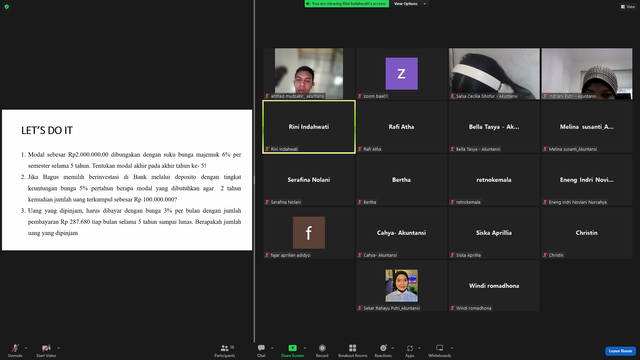Screen dimensions: 640x360
Task: Select the Christin participant tile
Action: coord(587,233)
